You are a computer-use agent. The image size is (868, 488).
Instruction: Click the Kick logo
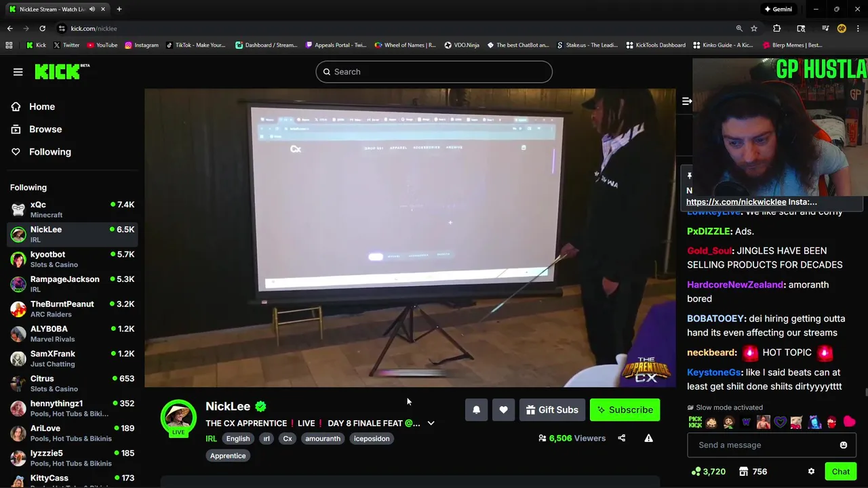pos(62,71)
